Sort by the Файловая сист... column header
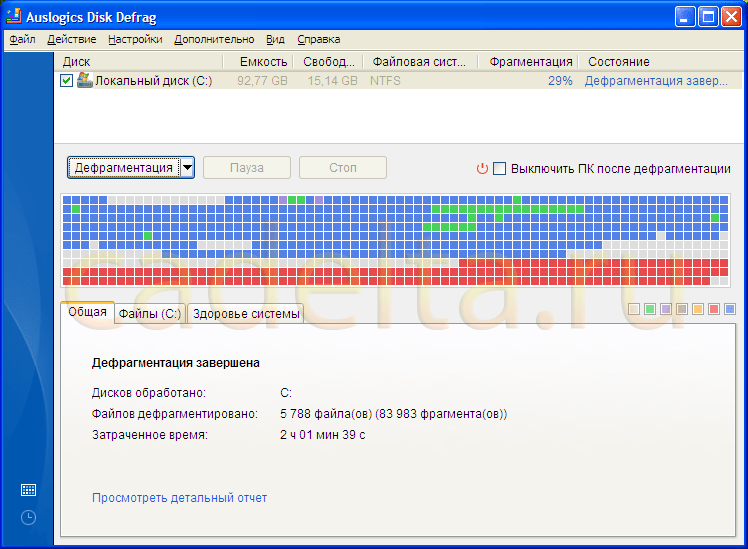The width and height of the screenshot is (748, 549). (x=420, y=62)
